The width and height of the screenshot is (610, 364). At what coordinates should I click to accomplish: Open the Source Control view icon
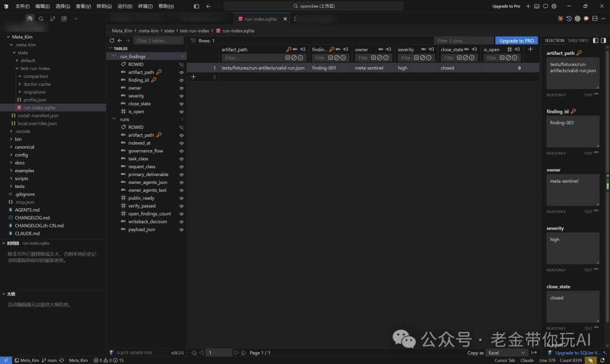pos(53,19)
